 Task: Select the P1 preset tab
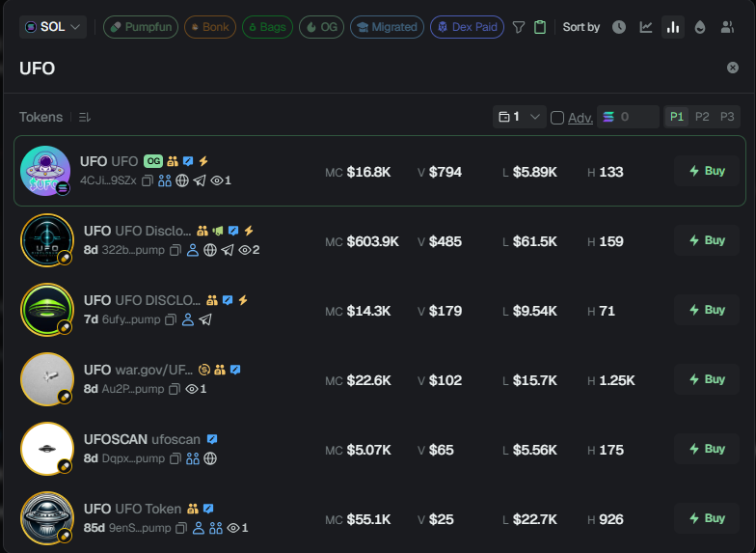click(x=677, y=117)
